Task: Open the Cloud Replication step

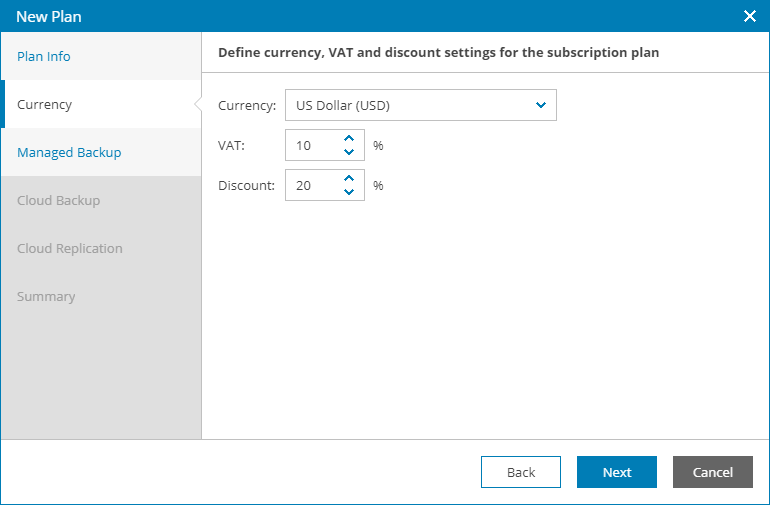Action: point(70,248)
